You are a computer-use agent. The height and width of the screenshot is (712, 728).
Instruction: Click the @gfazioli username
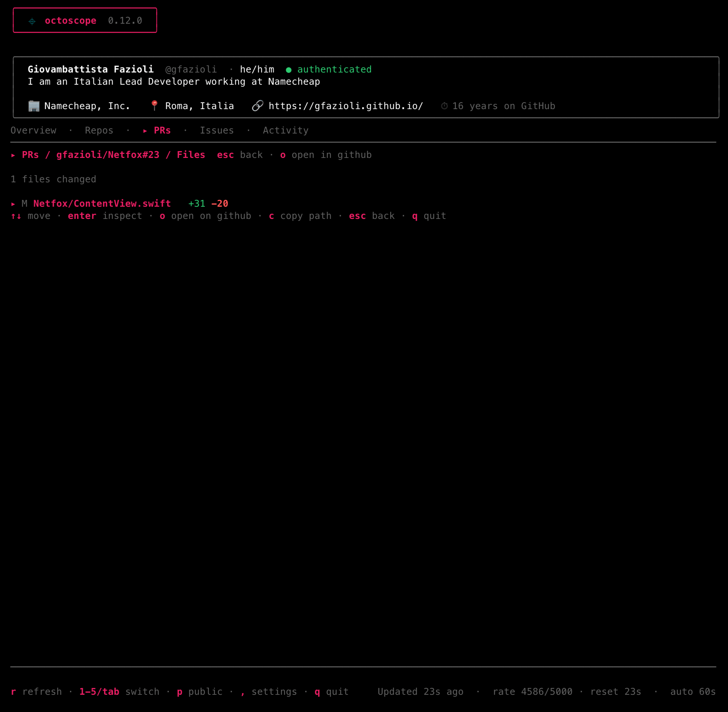[x=191, y=70]
